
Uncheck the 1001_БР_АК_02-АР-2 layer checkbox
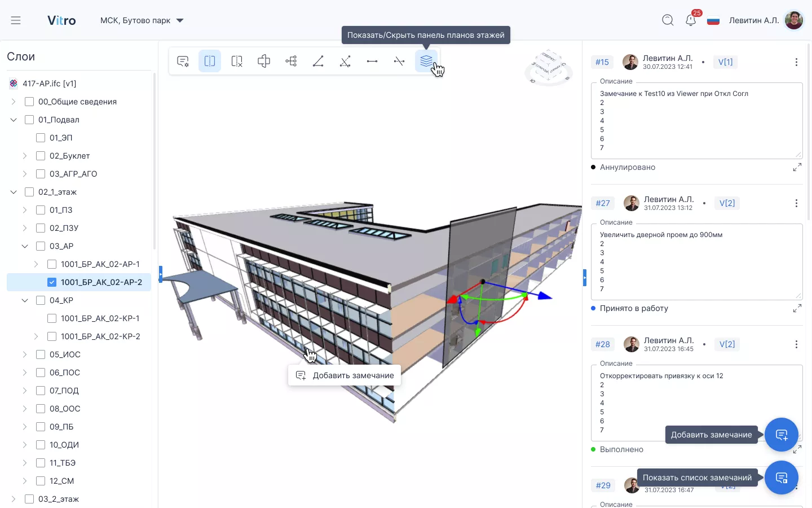(52, 282)
